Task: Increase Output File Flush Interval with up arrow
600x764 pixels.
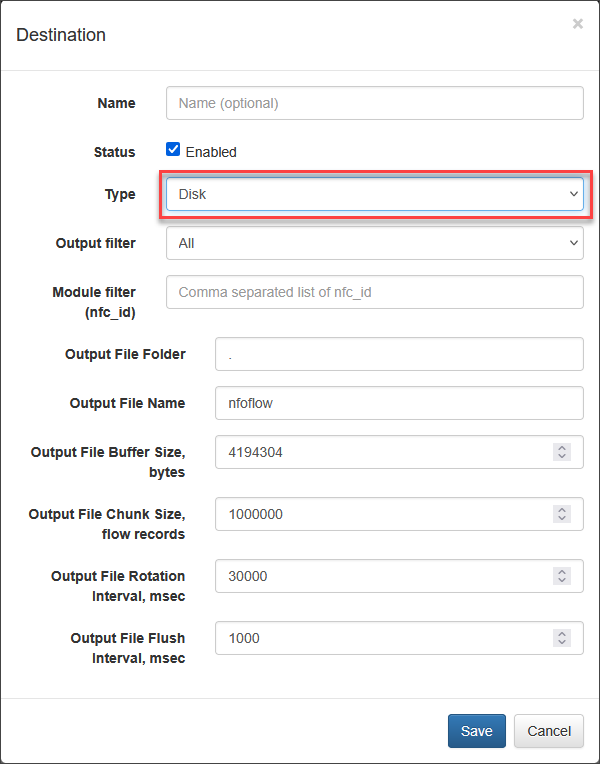Action: click(561, 633)
